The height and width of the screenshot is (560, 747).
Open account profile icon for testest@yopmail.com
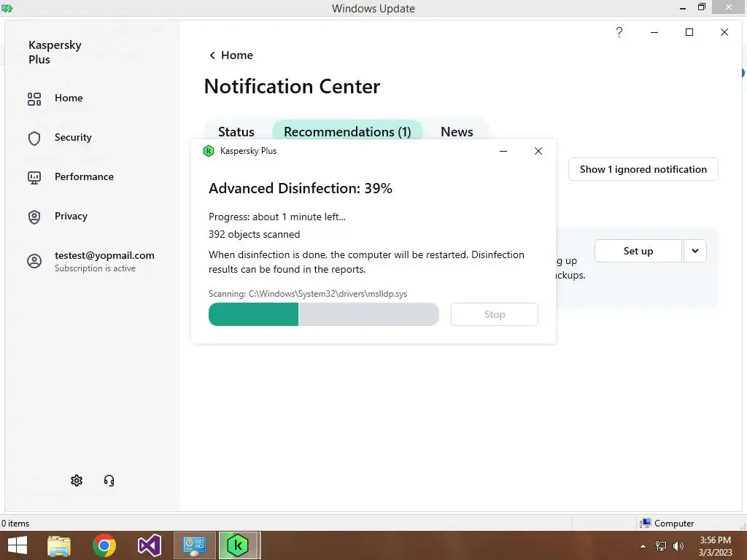pos(34,261)
